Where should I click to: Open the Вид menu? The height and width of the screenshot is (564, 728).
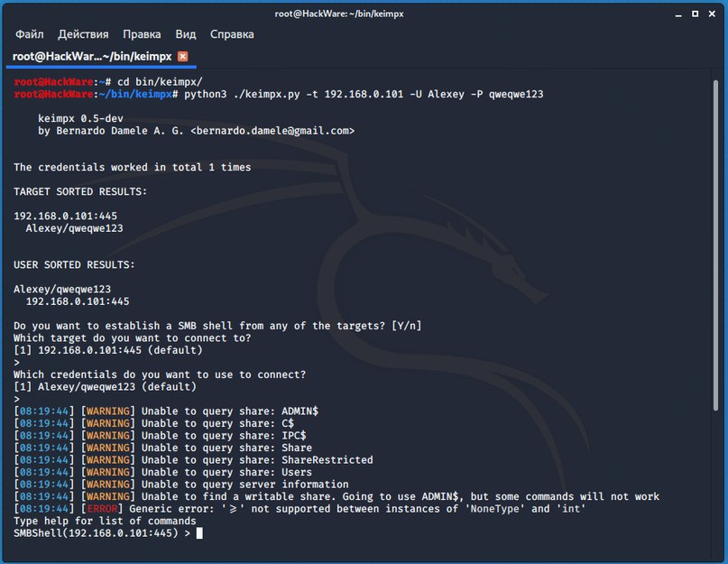[185, 34]
